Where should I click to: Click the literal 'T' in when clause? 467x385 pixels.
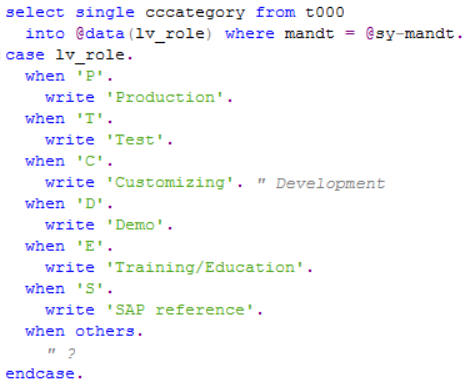90,119
